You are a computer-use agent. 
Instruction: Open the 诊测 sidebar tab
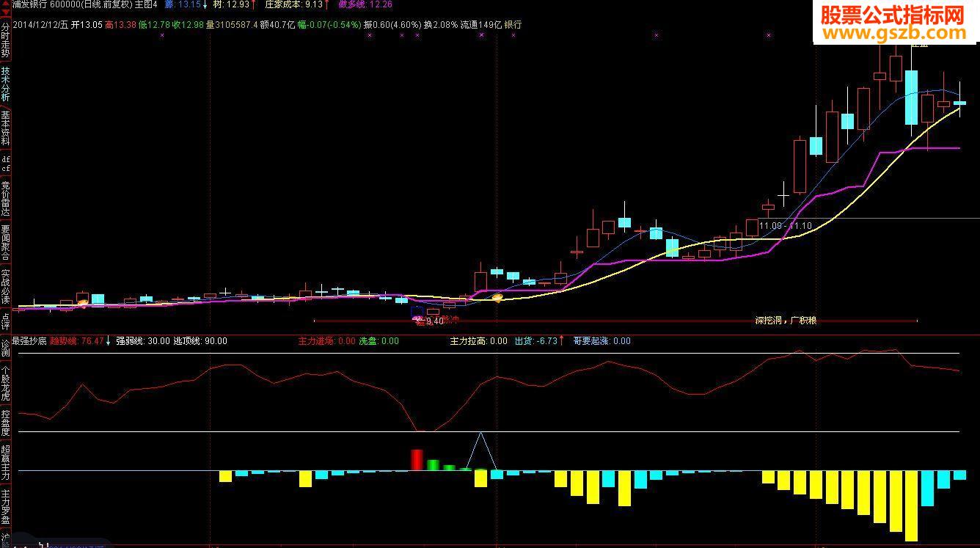pos(5,346)
